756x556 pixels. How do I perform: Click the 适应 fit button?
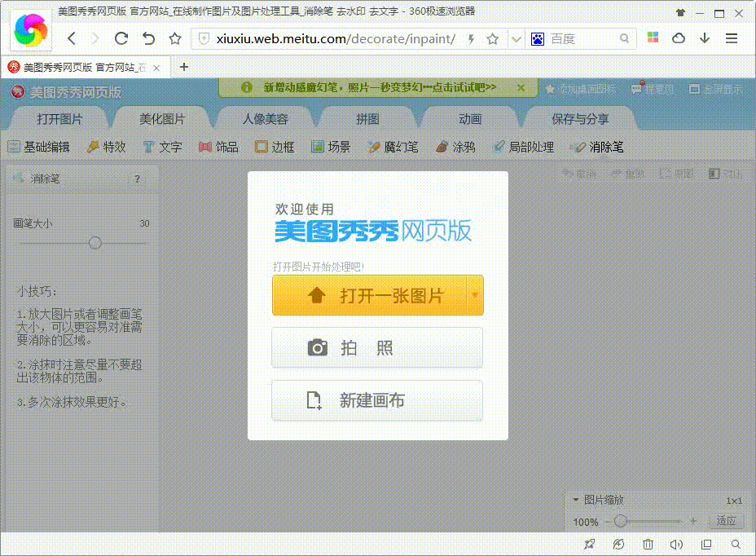coord(726,521)
